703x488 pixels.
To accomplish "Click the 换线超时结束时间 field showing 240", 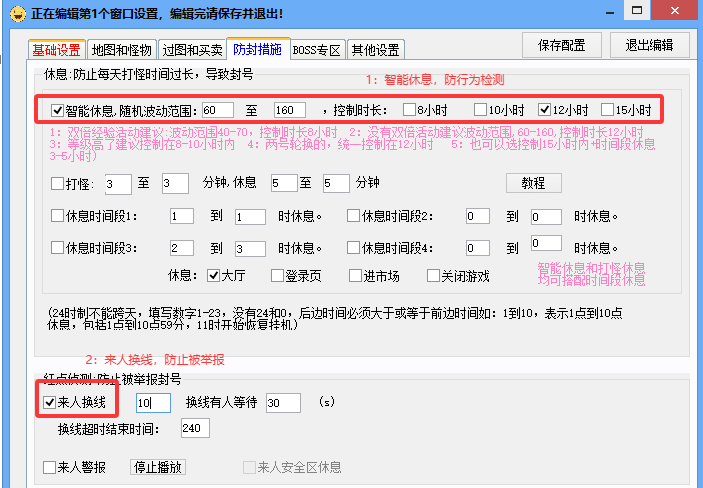I will point(193,428).
